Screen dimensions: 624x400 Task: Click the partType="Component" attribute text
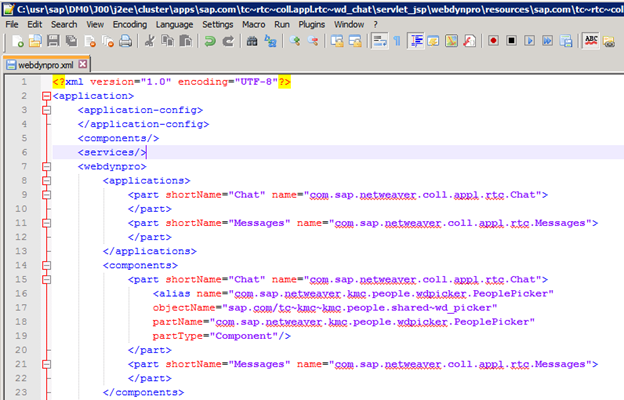coord(215,336)
